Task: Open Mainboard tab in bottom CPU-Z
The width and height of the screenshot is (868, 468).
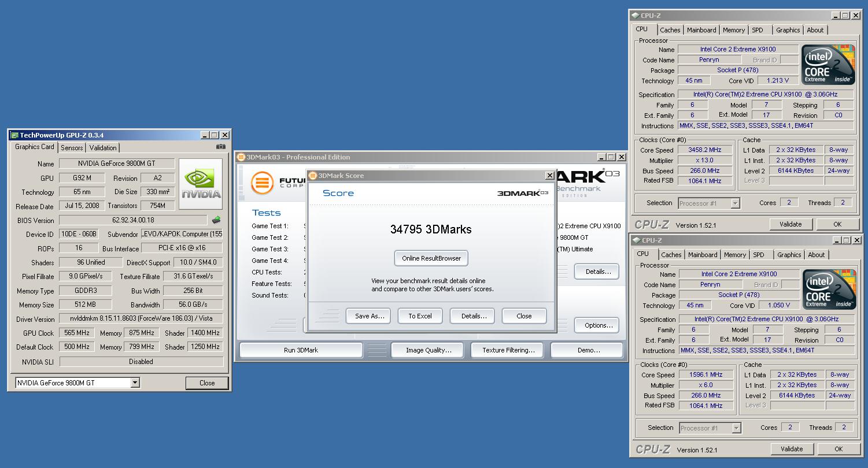Action: point(703,255)
